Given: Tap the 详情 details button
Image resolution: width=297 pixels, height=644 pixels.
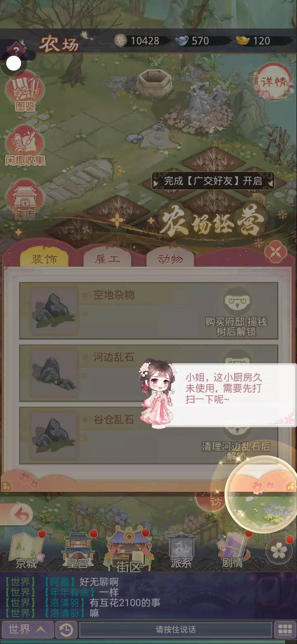Looking at the screenshot, I should 273,81.
